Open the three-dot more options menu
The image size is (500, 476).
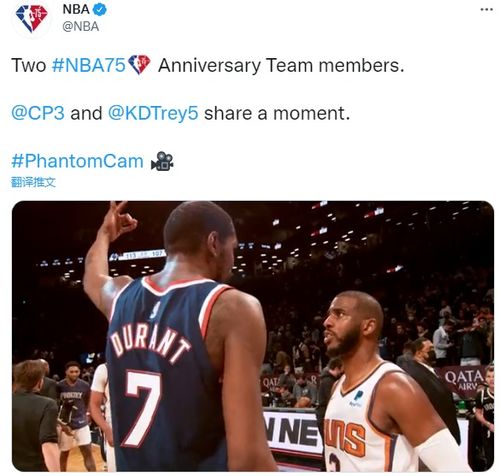(x=487, y=10)
